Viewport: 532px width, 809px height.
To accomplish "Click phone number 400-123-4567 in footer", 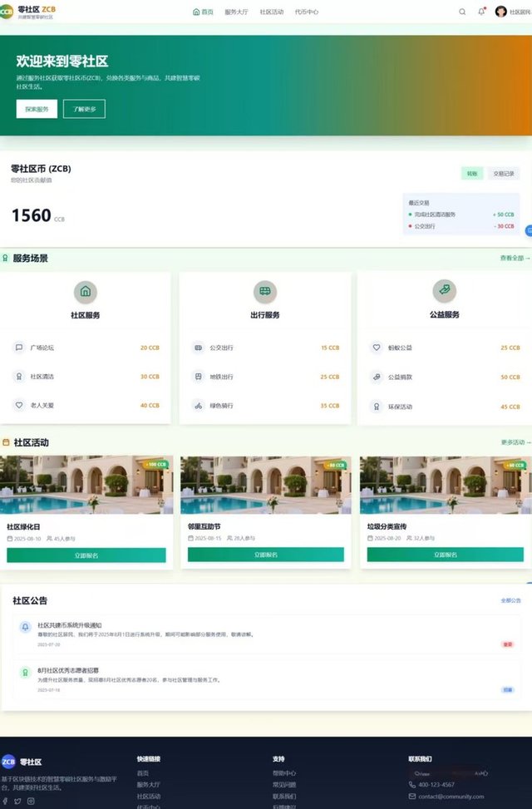I will [436, 784].
